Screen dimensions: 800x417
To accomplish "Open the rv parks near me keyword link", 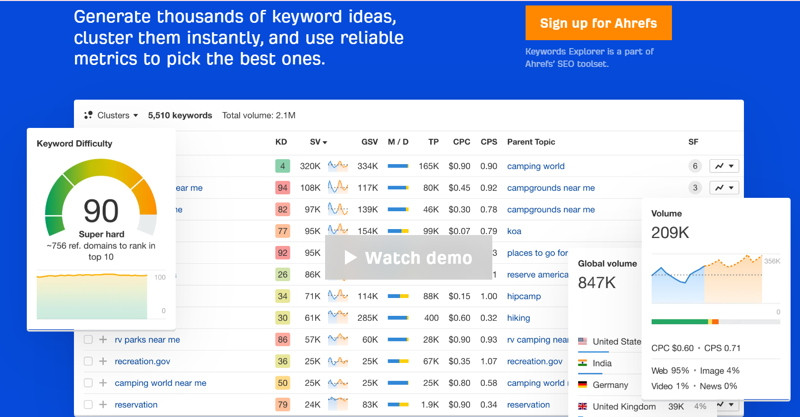I will point(147,340).
